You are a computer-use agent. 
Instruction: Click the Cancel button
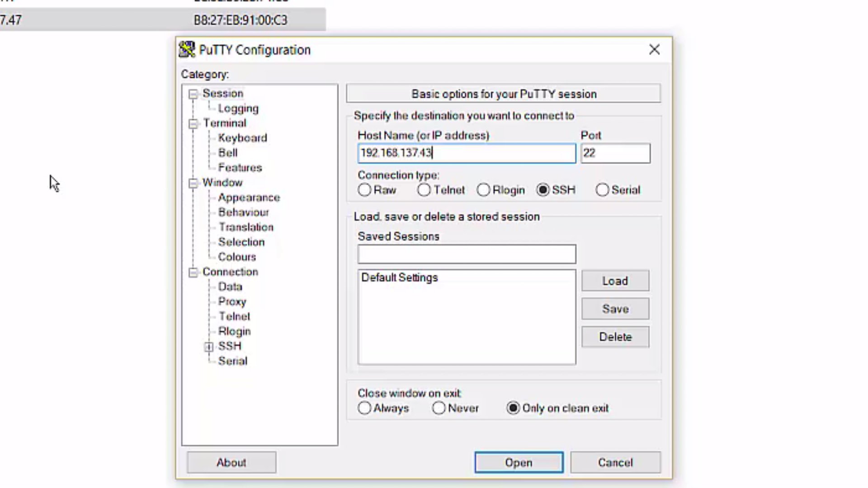(x=615, y=462)
